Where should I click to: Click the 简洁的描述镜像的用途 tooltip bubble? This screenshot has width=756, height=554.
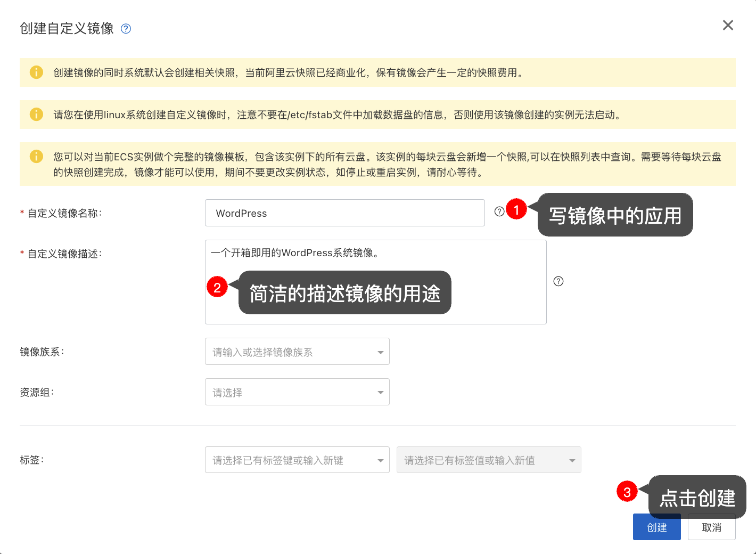344,293
